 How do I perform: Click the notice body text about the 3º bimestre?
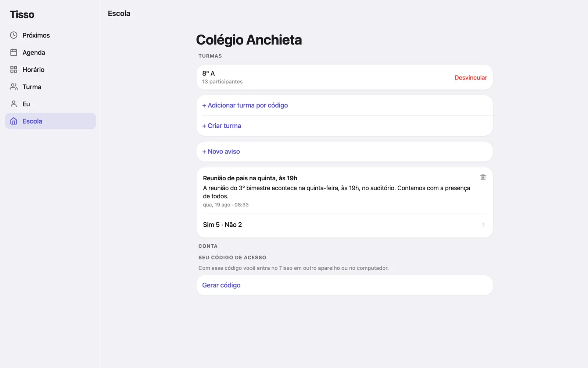pyautogui.click(x=336, y=192)
